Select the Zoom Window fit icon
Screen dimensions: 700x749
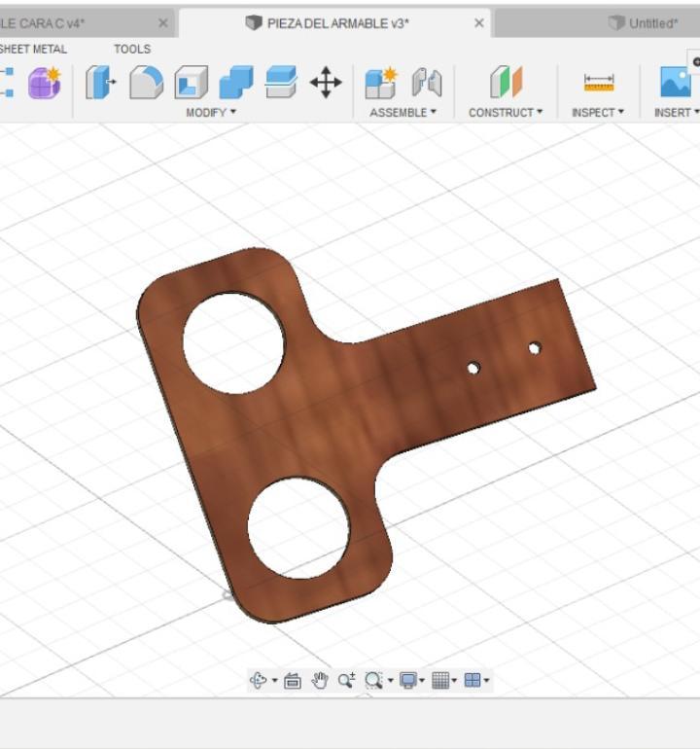373,680
